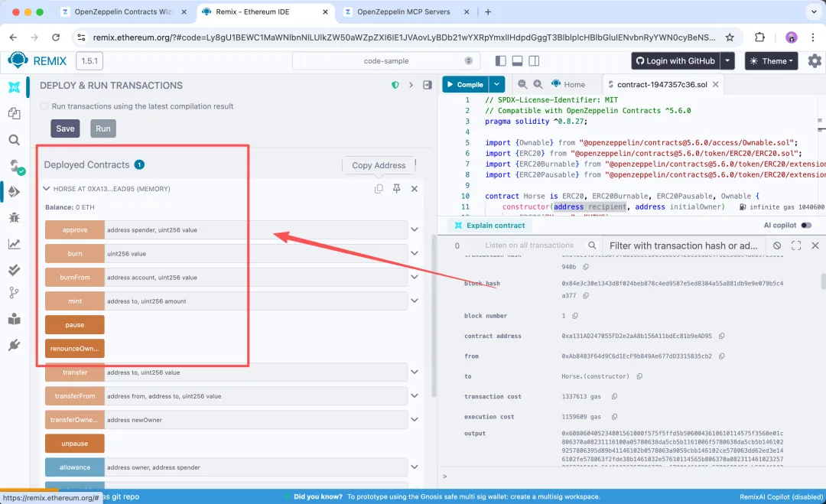
Task: Open the Git source control icon
Action: pos(15,293)
